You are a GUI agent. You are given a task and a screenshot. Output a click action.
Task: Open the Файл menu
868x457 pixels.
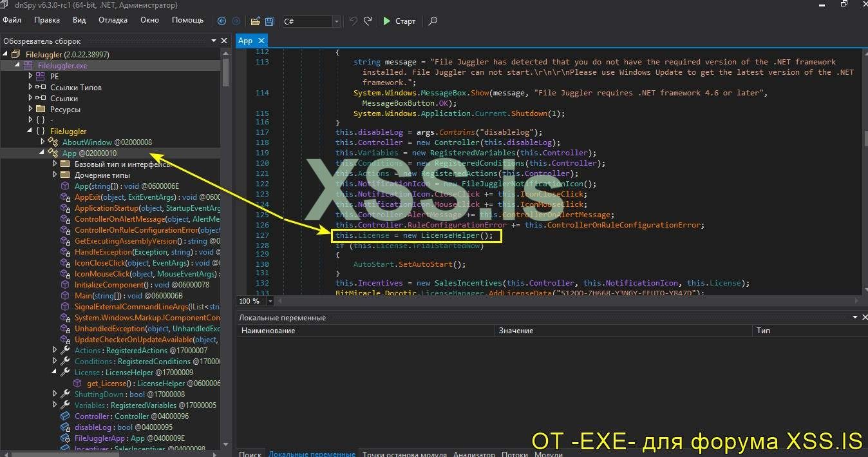12,20
